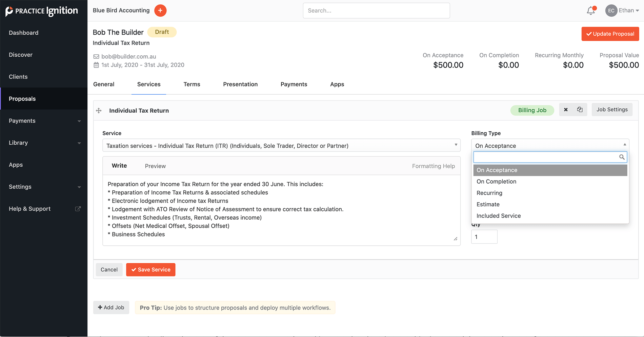The image size is (644, 337).
Task: Click the external link icon beside Help & Support
Action: [x=78, y=209]
